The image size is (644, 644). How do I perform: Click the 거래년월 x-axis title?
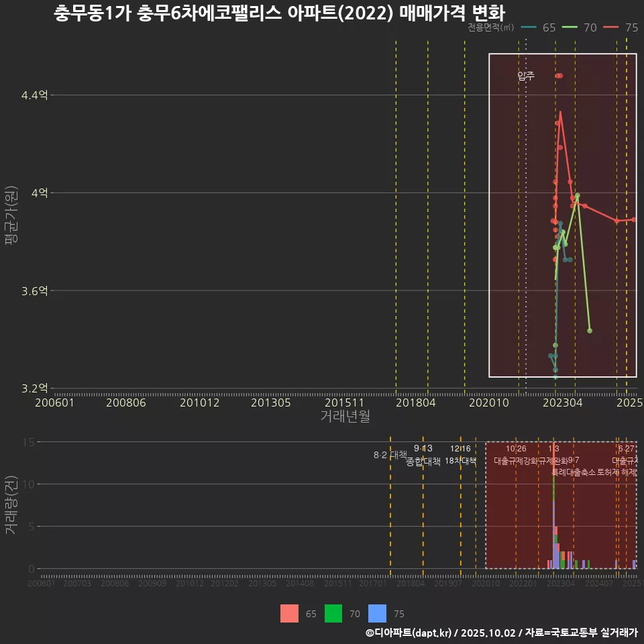pos(345,417)
